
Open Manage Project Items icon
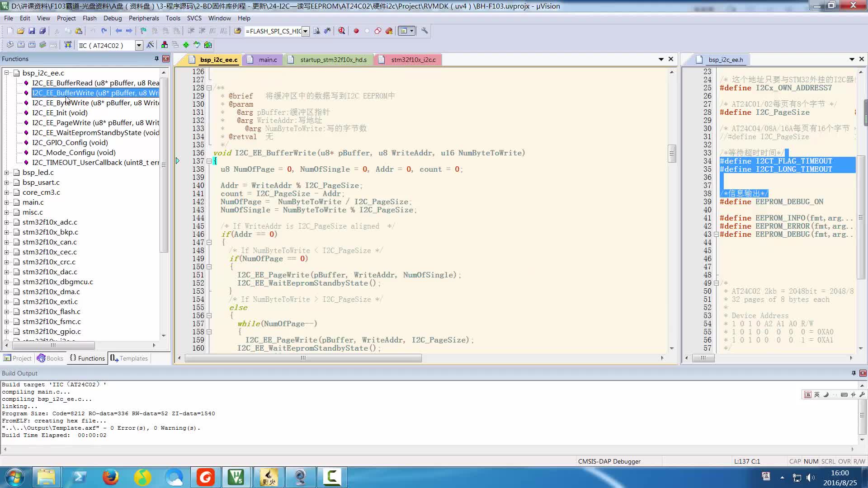click(165, 45)
